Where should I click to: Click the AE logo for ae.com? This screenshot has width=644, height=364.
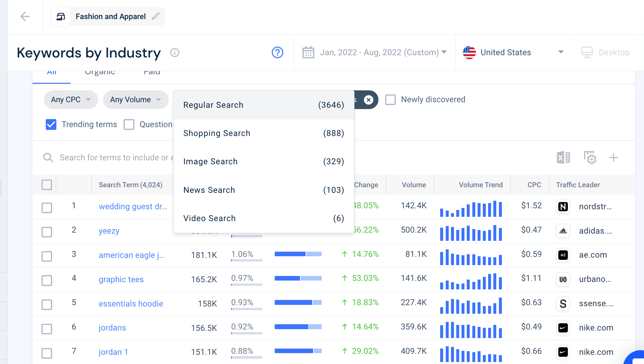coord(563,255)
